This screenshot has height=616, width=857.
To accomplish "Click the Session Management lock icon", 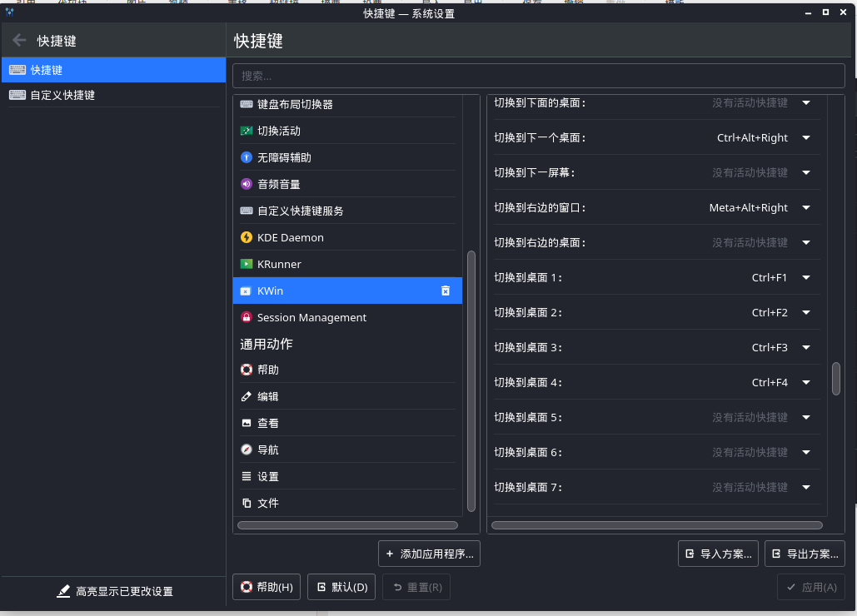I will 245,317.
